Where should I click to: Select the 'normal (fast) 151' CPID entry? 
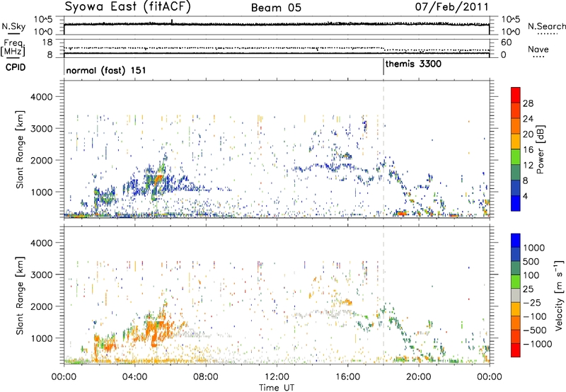click(106, 70)
